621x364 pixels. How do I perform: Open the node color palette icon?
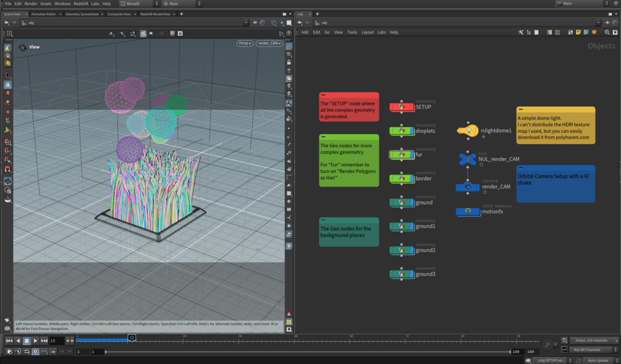pyautogui.click(x=549, y=33)
